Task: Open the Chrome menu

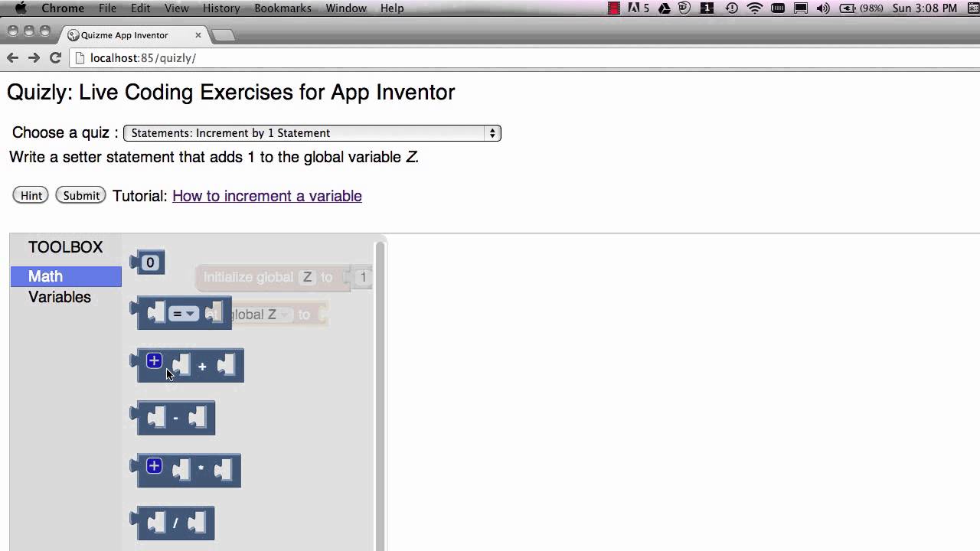Action: 63,8
